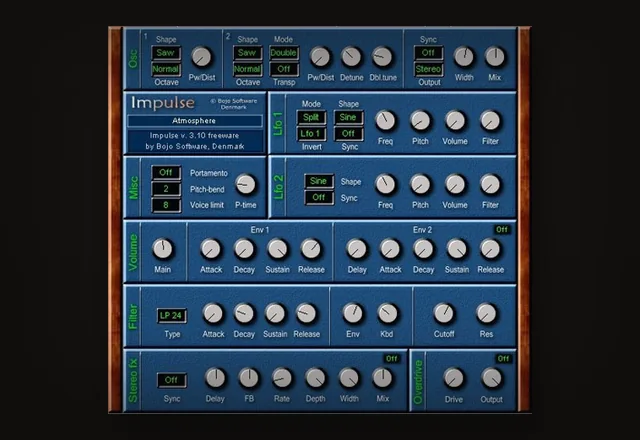Toggle Lfo 2 Sync Off box
Screen dimensions: 640x440
point(318,198)
